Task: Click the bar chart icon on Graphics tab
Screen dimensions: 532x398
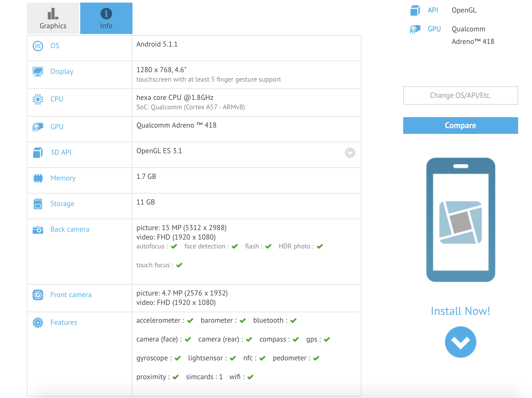Action: point(53,14)
